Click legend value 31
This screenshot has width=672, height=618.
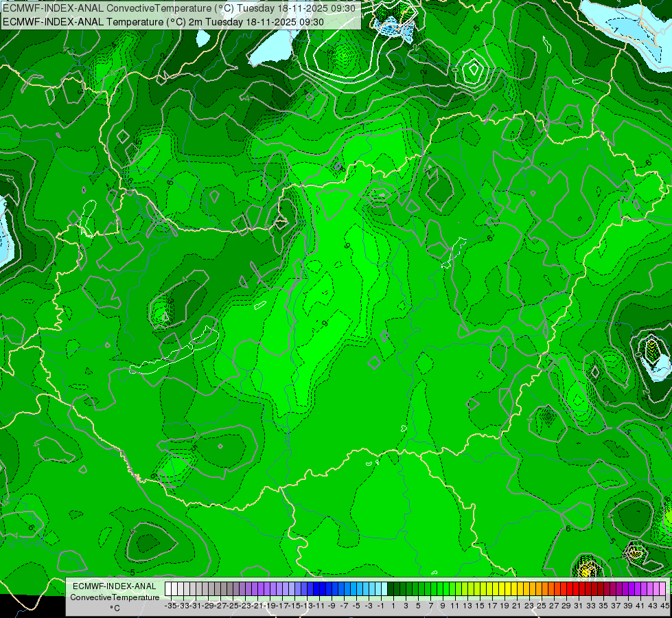[579, 606]
